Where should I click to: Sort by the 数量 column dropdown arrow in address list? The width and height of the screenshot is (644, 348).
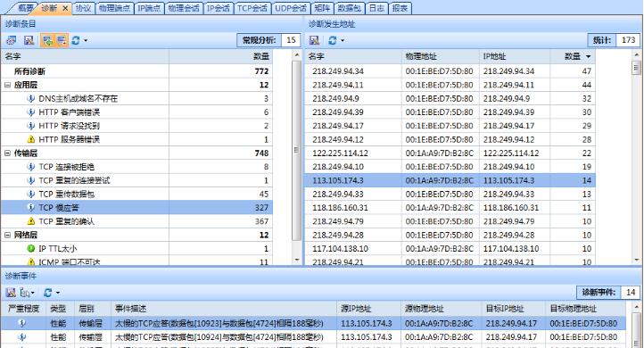point(588,56)
